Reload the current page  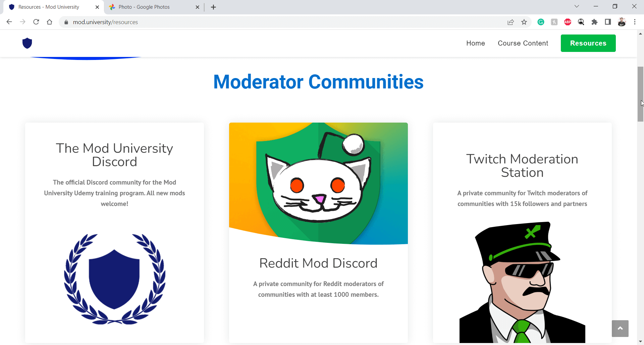tap(36, 22)
